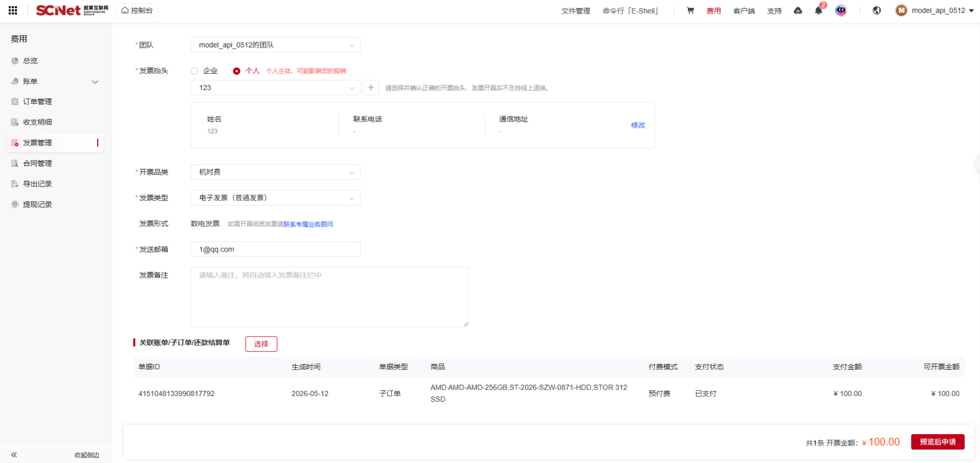Select the 费用 top navigation item

click(713, 11)
